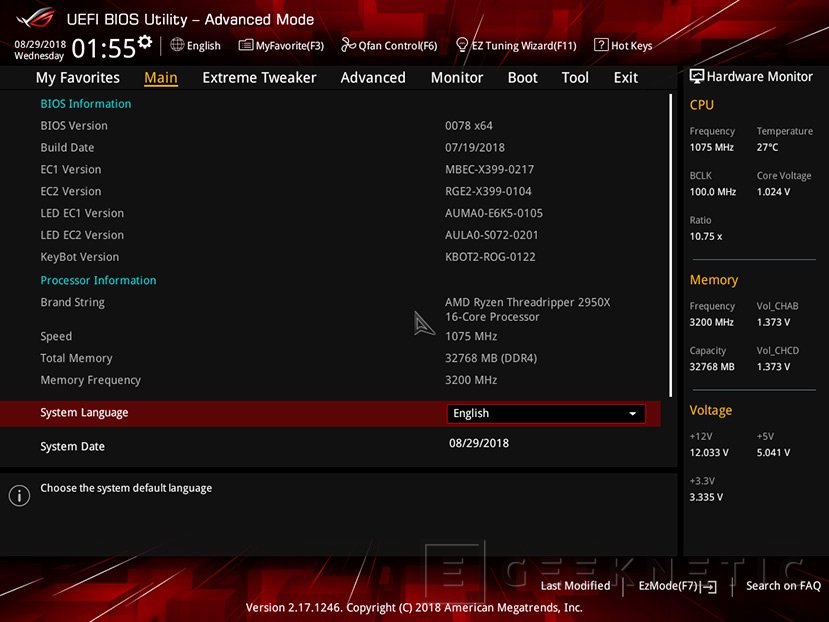The width and height of the screenshot is (829, 622).
Task: Click the Hardware Monitor display icon
Action: click(696, 77)
